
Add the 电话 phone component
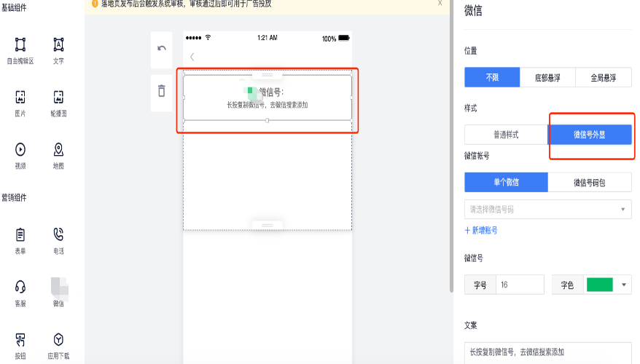(x=58, y=235)
